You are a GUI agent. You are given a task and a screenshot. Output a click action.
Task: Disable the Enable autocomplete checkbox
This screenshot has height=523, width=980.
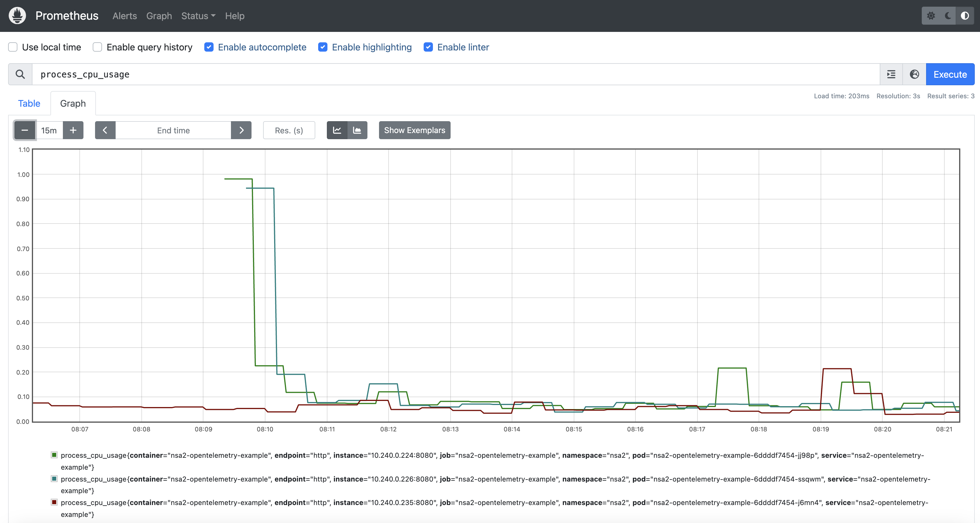209,47
